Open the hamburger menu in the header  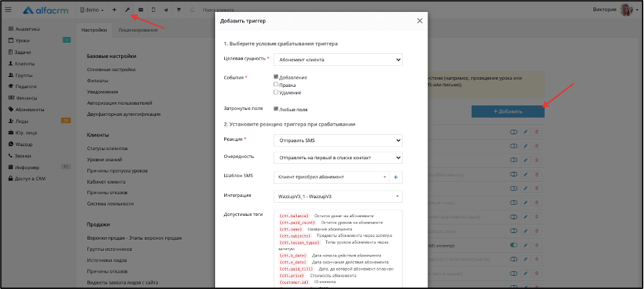[x=8, y=10]
